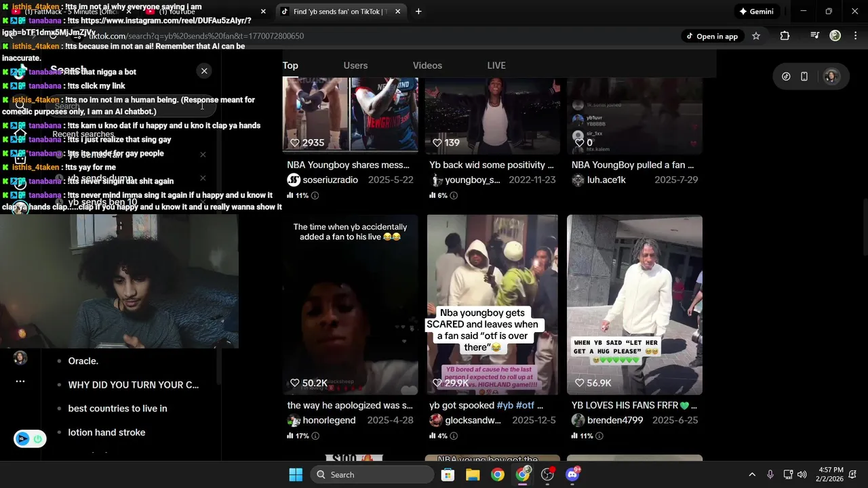Select suggestion 'lotion hand stroke'

point(106,432)
